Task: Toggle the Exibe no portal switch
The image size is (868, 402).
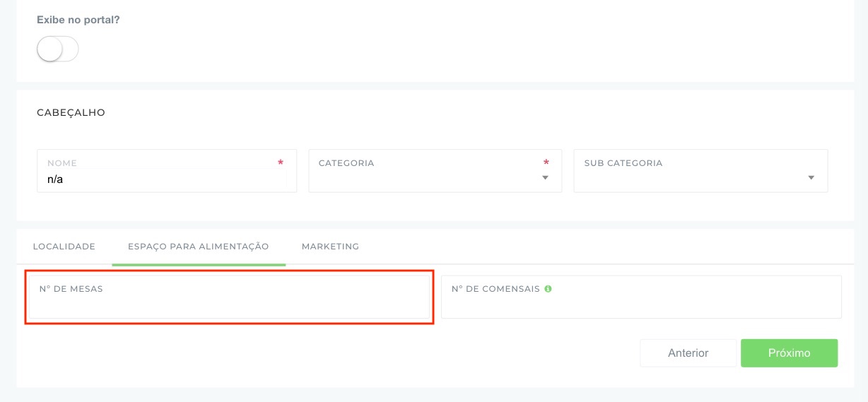Action: (x=57, y=49)
